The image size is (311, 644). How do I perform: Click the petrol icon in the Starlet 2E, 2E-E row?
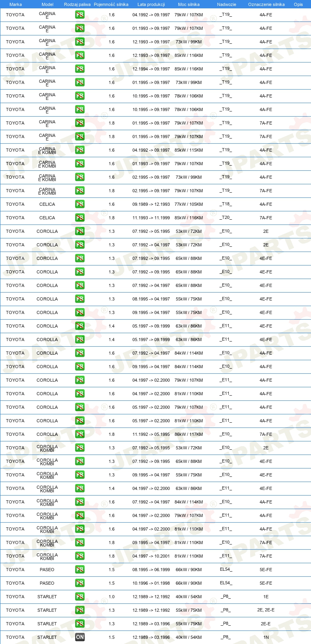80,610
